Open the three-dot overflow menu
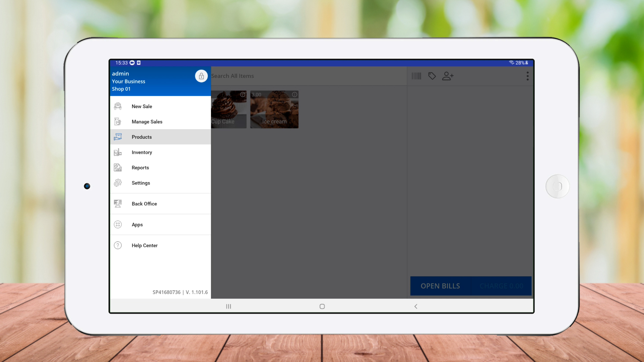 [x=528, y=76]
